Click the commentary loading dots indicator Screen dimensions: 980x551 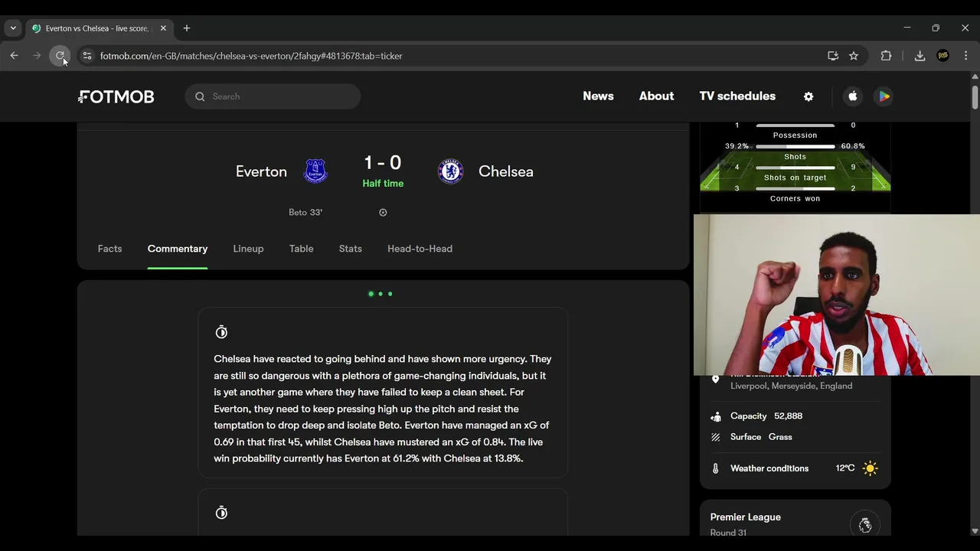(381, 294)
